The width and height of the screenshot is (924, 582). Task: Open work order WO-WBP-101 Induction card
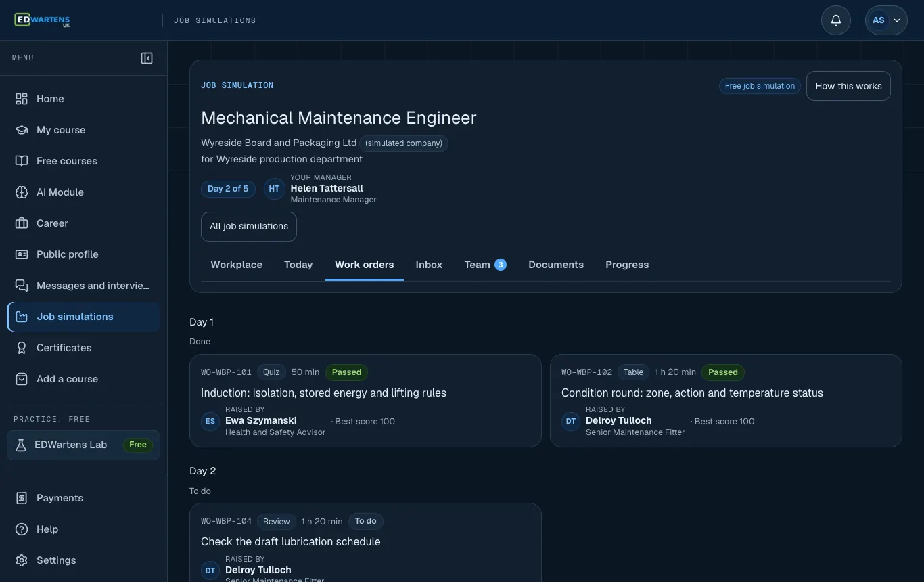(x=365, y=401)
